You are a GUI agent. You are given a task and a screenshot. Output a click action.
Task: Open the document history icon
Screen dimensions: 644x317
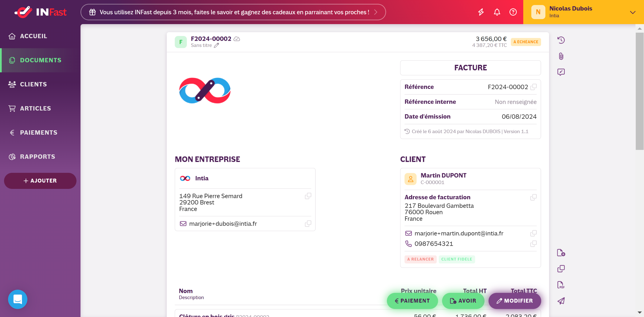(561, 40)
